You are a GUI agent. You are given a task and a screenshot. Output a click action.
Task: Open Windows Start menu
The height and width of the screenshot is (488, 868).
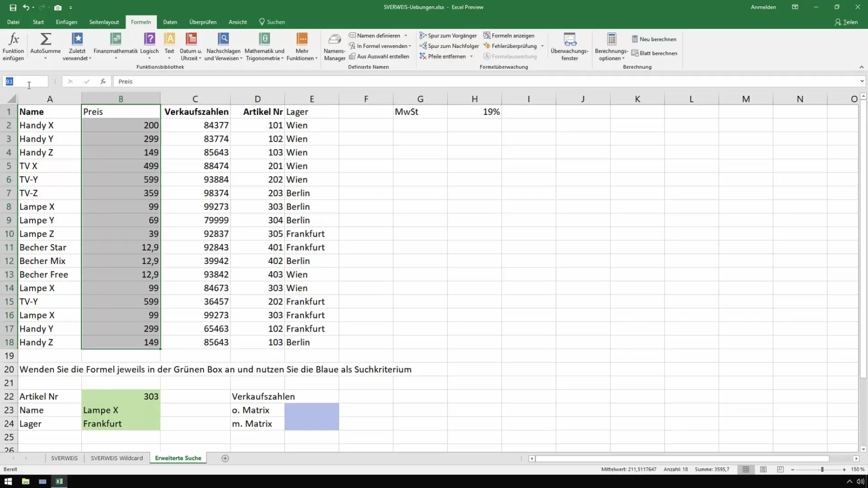coord(8,481)
